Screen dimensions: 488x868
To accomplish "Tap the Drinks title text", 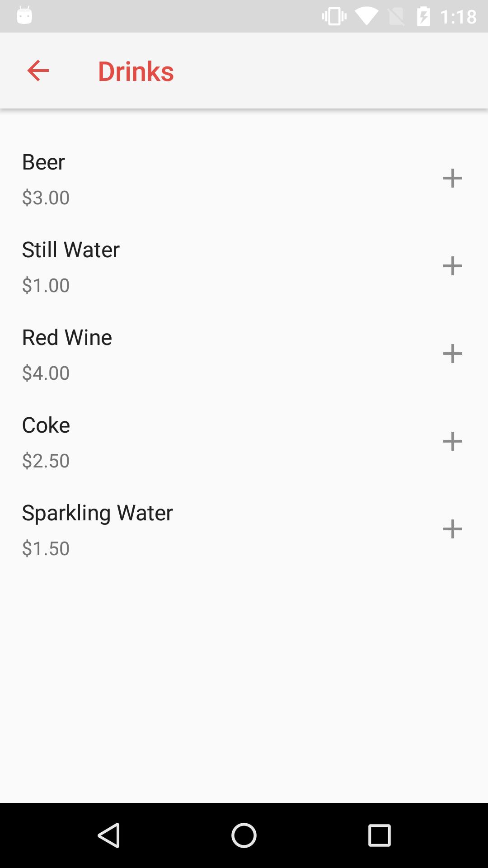I will click(136, 71).
